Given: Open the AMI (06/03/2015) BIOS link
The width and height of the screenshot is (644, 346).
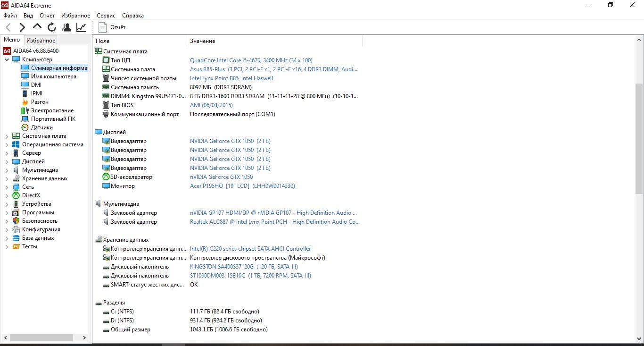Looking at the screenshot, I should click(211, 105).
